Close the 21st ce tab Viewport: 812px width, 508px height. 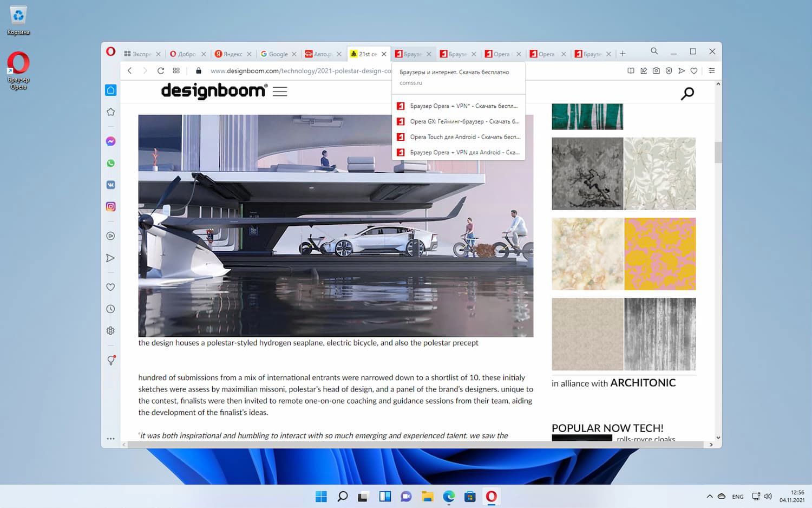tap(384, 54)
